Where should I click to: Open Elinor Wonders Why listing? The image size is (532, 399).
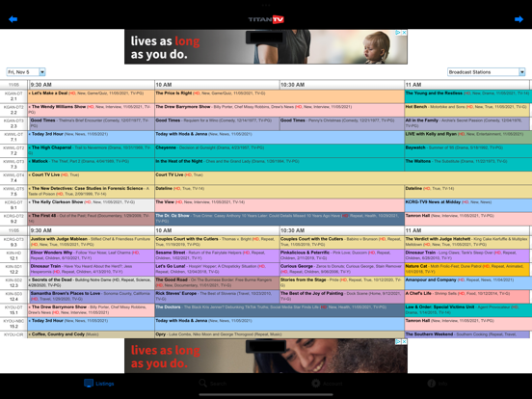(x=92, y=255)
